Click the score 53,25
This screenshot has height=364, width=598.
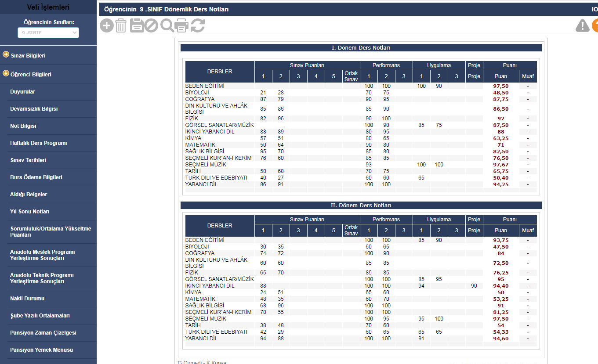point(501,299)
